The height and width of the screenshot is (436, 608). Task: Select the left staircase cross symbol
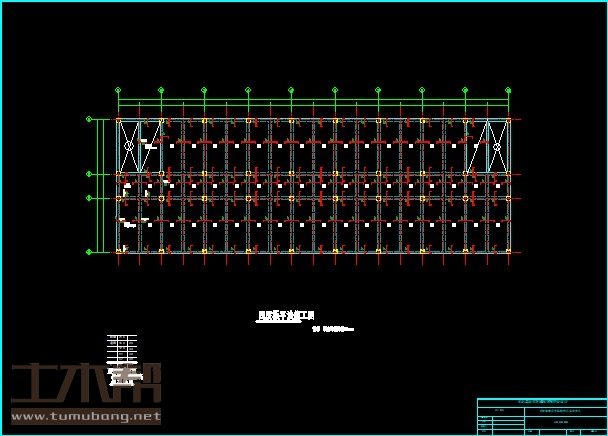[x=129, y=146]
